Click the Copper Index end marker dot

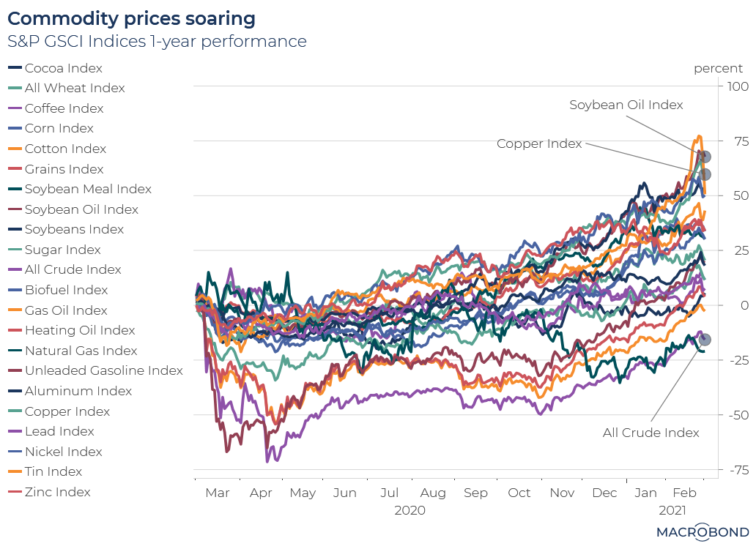click(x=704, y=174)
